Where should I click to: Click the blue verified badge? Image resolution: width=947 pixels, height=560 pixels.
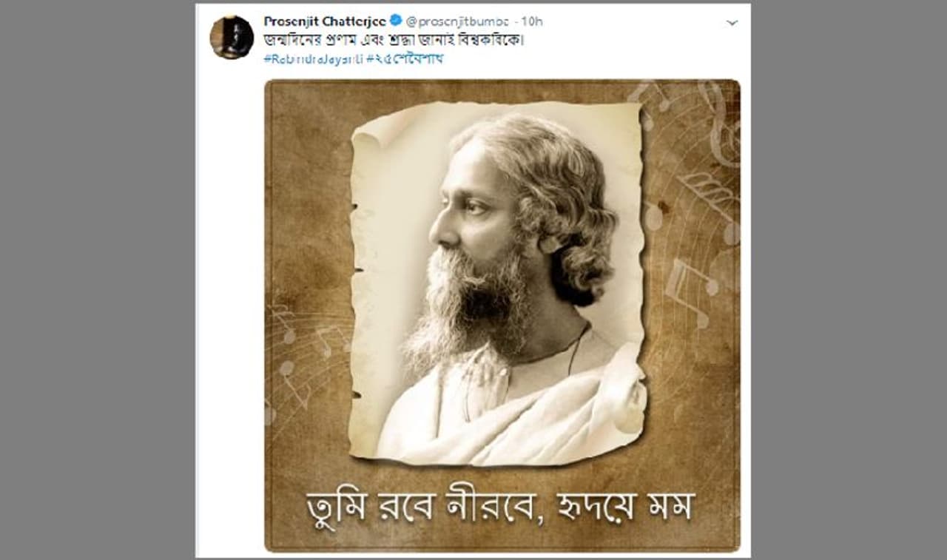396,21
